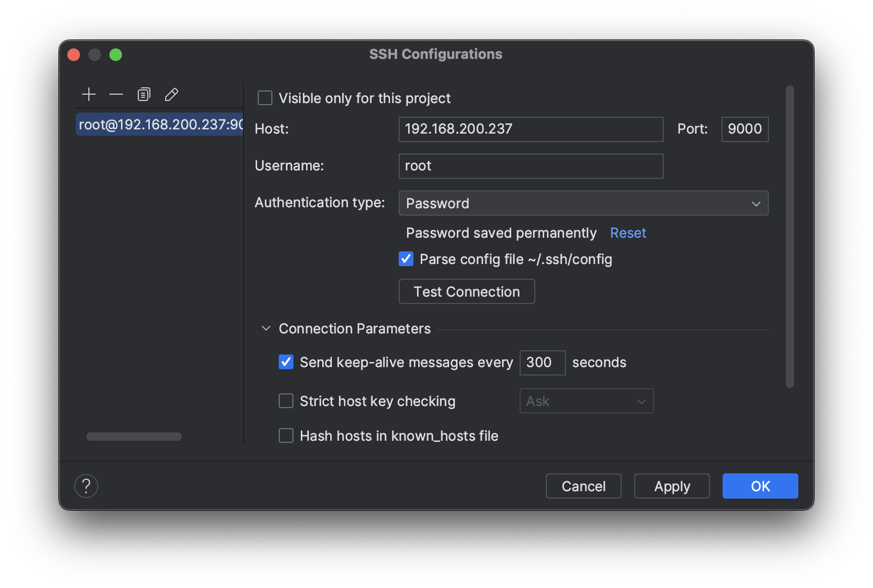Check Hash hosts in known_hosts file

[x=286, y=436]
